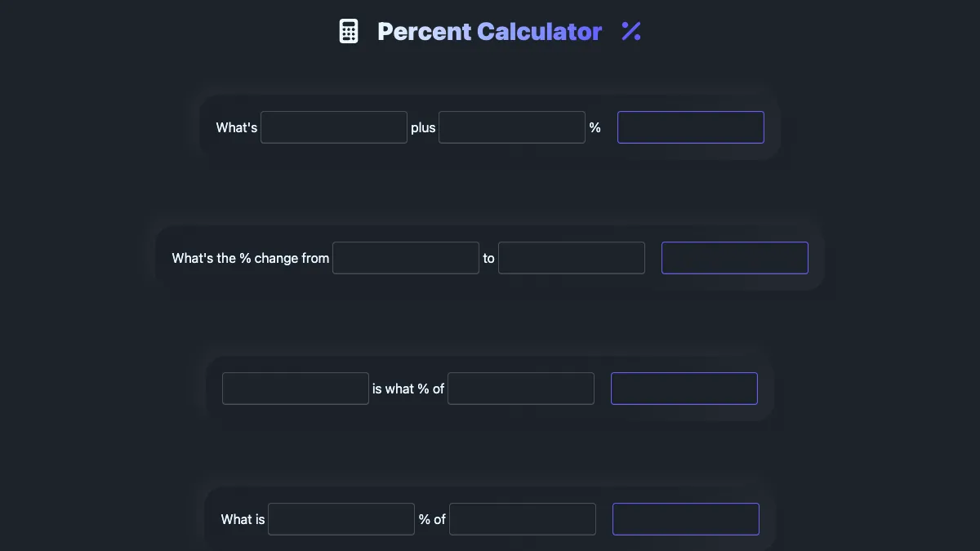Click the result box of the "What is" row
This screenshot has width=980, height=551.
(x=685, y=519)
